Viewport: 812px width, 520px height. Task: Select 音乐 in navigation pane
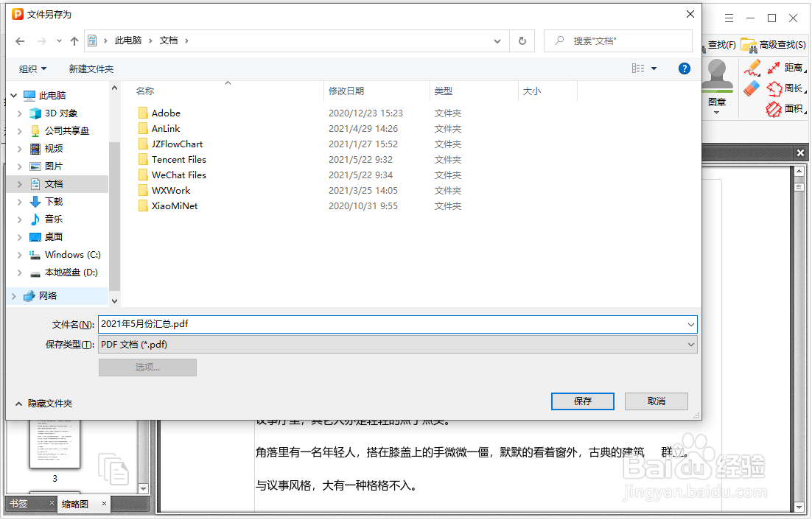[54, 219]
